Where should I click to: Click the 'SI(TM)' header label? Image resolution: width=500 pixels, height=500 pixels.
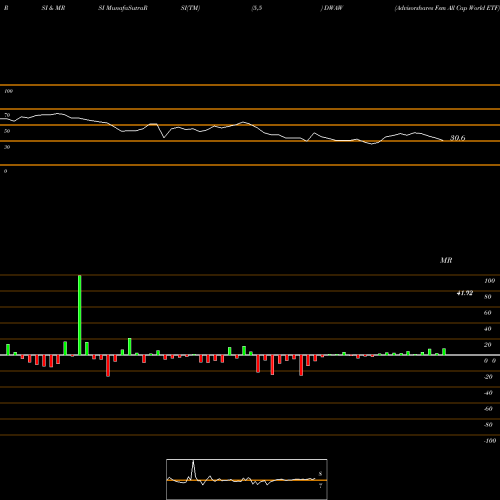click(190, 8)
